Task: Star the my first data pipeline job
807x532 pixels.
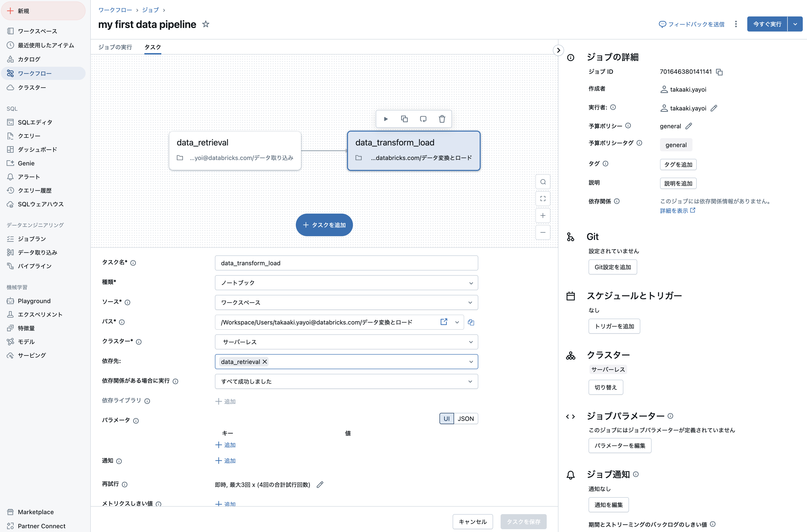Action: click(x=206, y=24)
